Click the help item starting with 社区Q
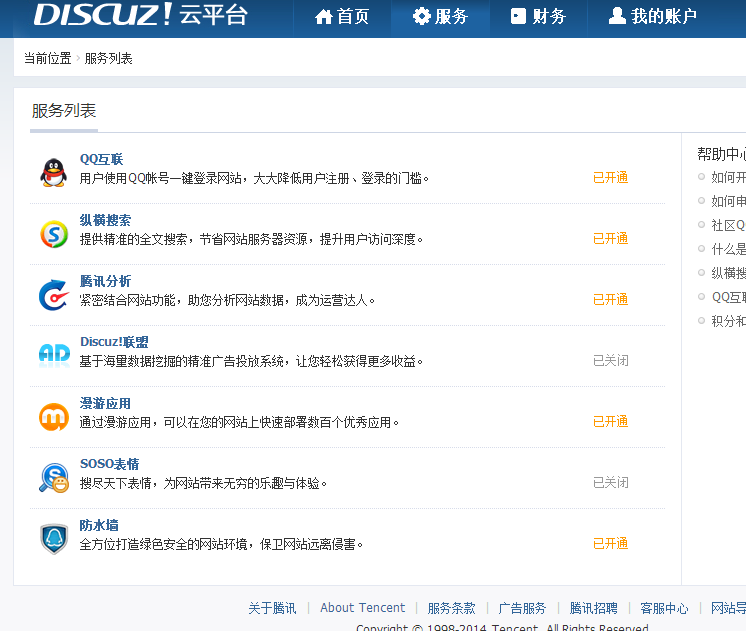This screenshot has width=746, height=631. [728, 225]
